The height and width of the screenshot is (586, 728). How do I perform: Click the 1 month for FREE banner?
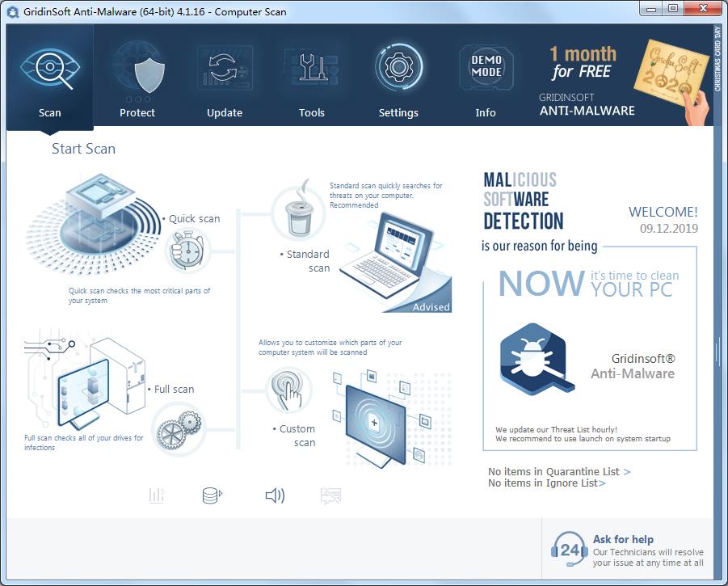point(583,63)
